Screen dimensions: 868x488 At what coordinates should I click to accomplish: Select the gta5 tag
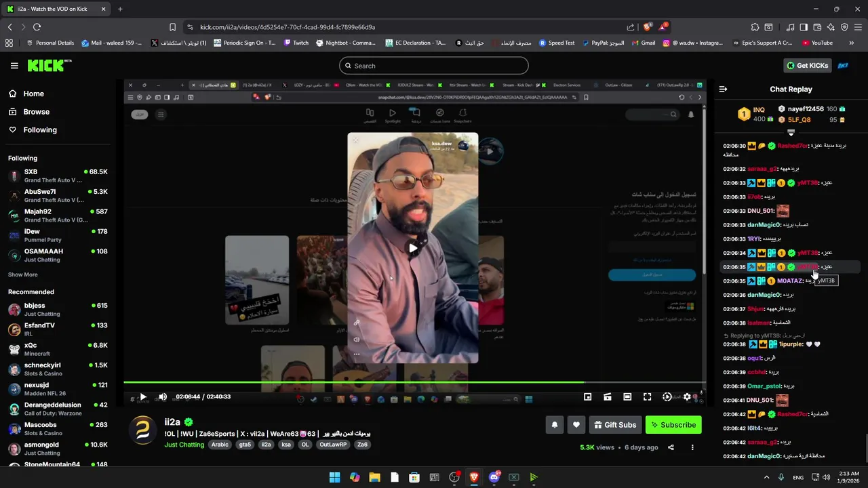pos(245,445)
